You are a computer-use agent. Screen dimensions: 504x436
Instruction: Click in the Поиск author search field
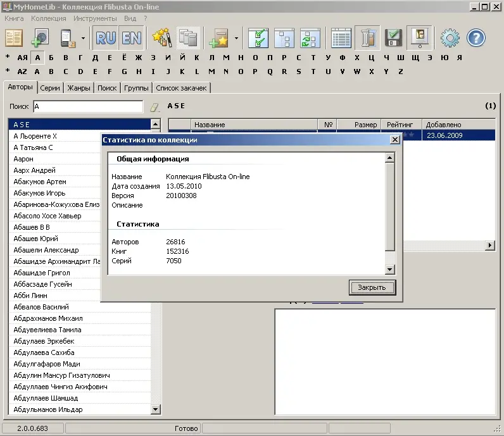[88, 106]
